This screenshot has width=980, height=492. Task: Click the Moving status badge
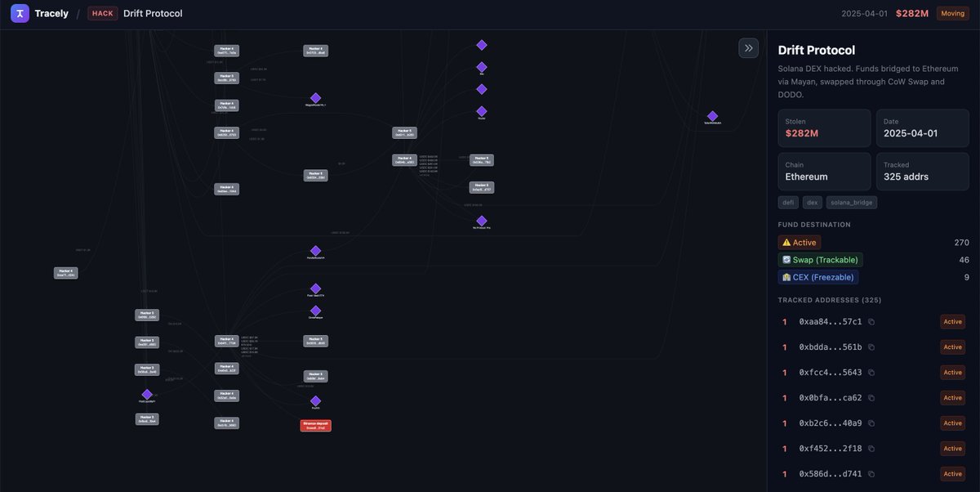click(x=952, y=13)
